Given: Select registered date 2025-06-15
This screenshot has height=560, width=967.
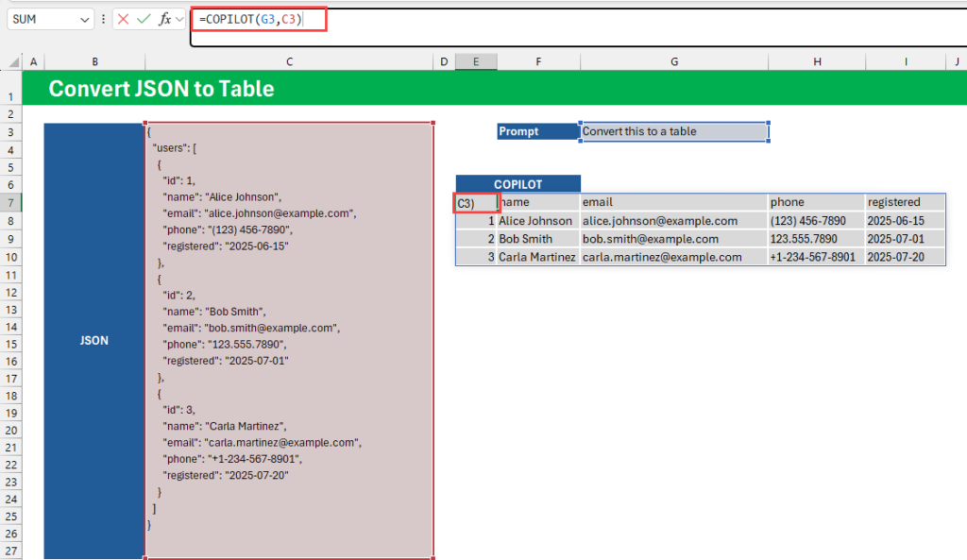Looking at the screenshot, I should pos(906,221).
